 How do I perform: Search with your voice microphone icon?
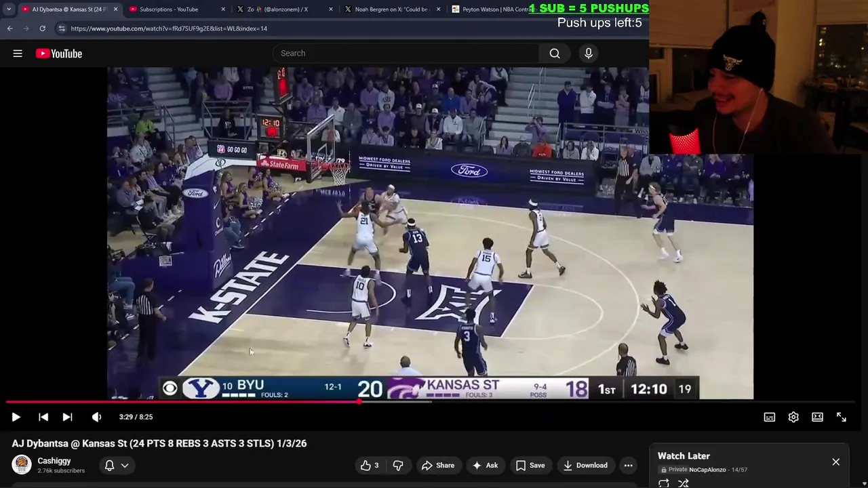[x=589, y=54]
